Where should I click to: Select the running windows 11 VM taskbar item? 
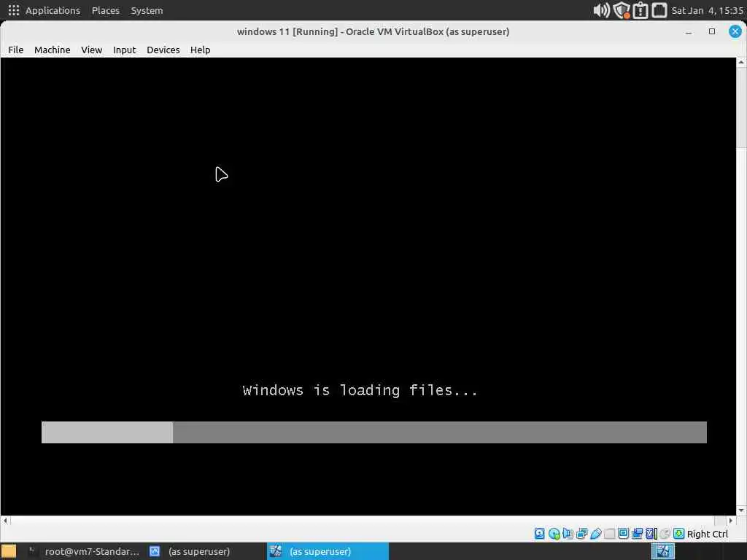[328, 551]
